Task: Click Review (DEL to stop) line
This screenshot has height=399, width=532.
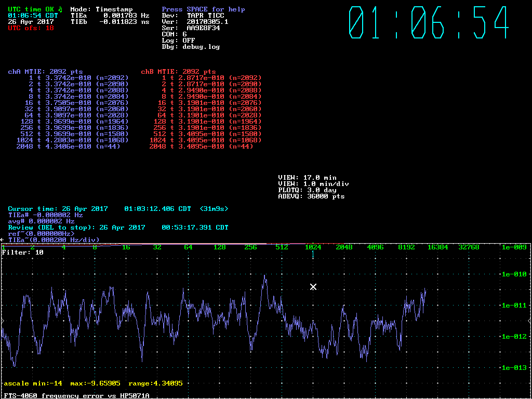Action: pyautogui.click(x=118, y=227)
